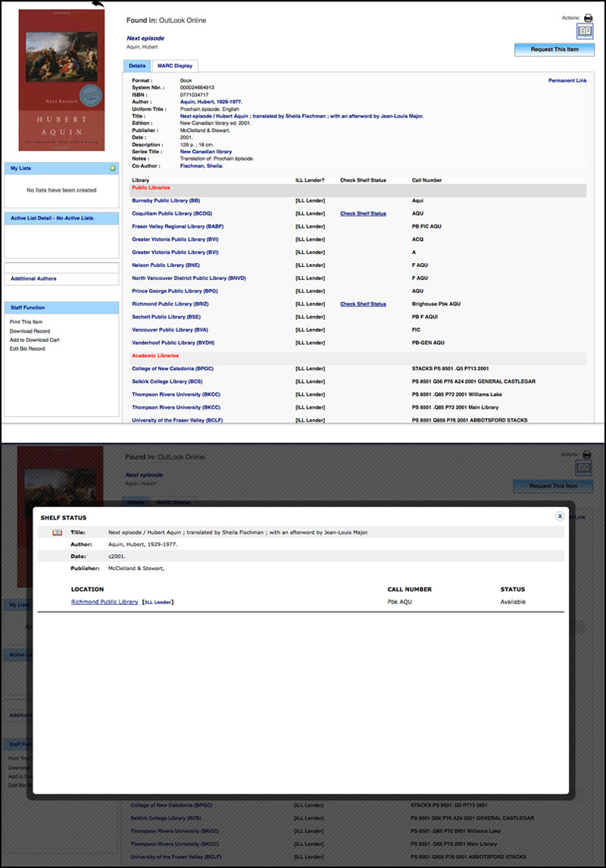Click the book icon beside Title in Shelf Status

57,532
